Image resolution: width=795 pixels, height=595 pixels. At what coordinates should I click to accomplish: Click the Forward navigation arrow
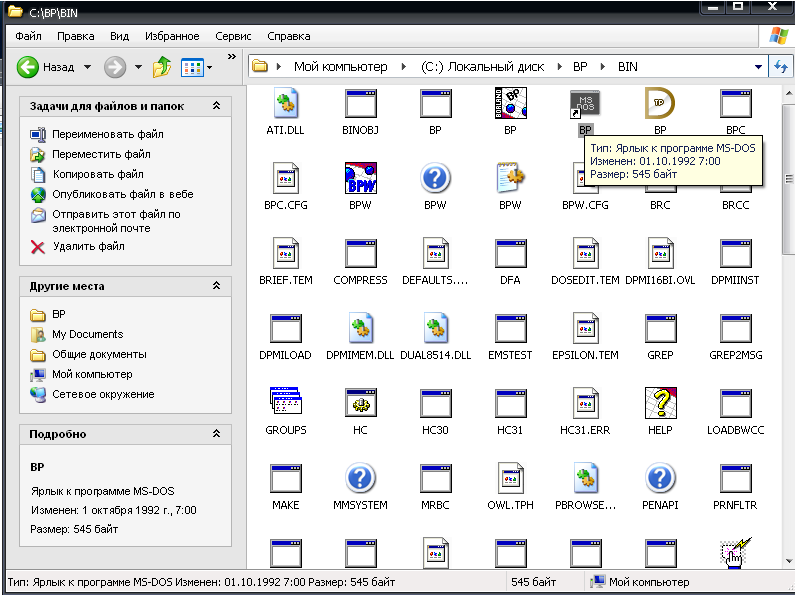tap(115, 67)
